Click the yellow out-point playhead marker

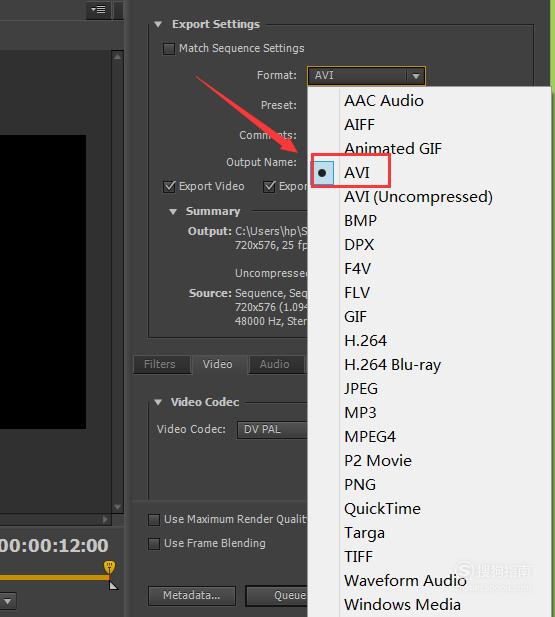tap(109, 567)
